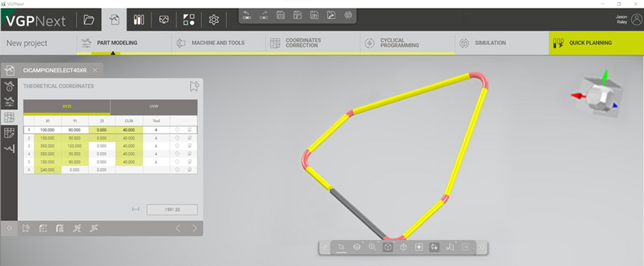This screenshot has height=266, width=644.
Task: Toggle shaded cube view in viewport toolbar
Action: [x=388, y=247]
